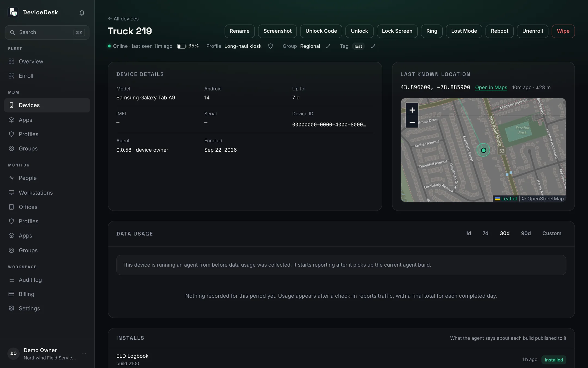
Task: Enable Lost Mode for Truck 219
Action: (464, 31)
